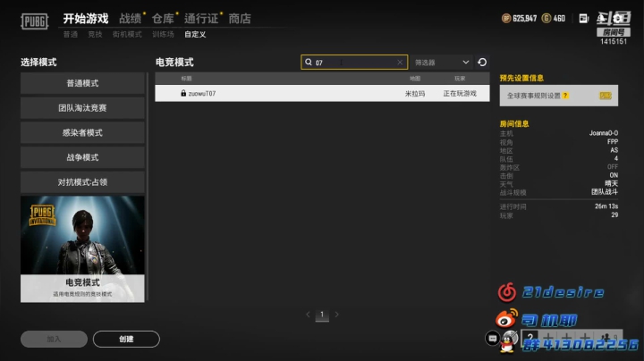Screen dimensions: 644x361
Task: Open the news icon in the top bar
Action: [583, 19]
